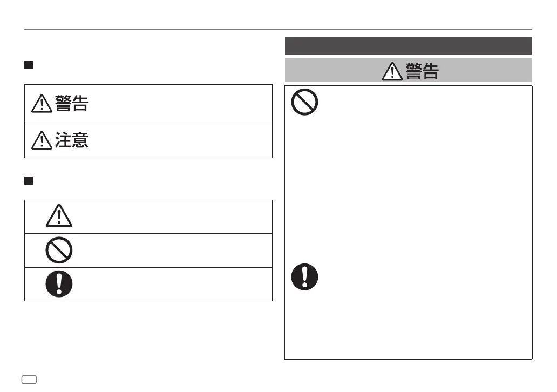Select the 警告 label text in left table
Viewport: 557px width, 392px height.
pos(72,104)
